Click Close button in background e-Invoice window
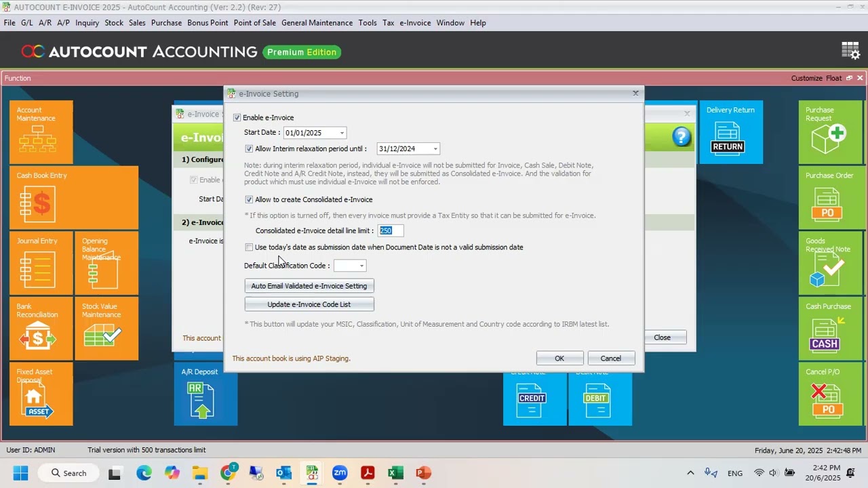This screenshot has width=868, height=488. 665,338
